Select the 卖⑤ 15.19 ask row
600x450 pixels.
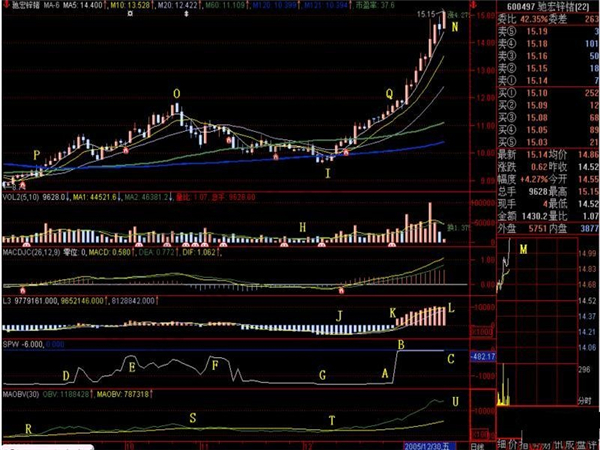click(548, 32)
